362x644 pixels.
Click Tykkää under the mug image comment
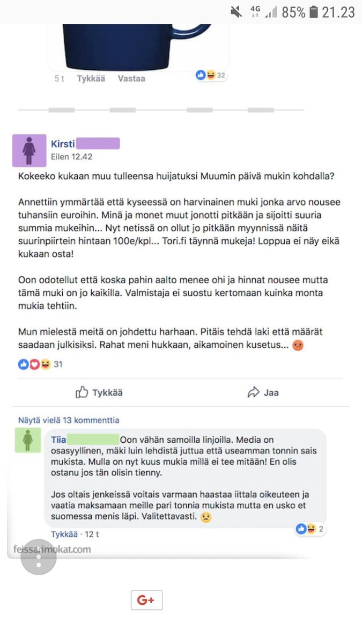[91, 78]
